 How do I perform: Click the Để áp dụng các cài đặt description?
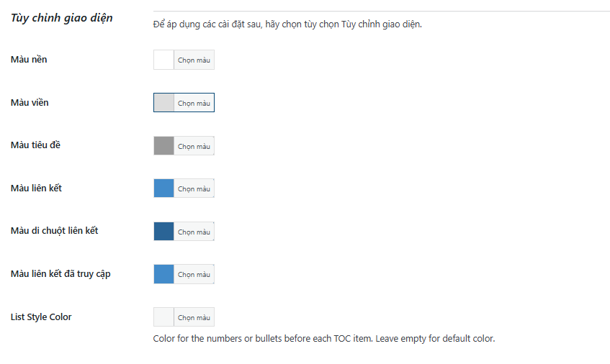287,24
